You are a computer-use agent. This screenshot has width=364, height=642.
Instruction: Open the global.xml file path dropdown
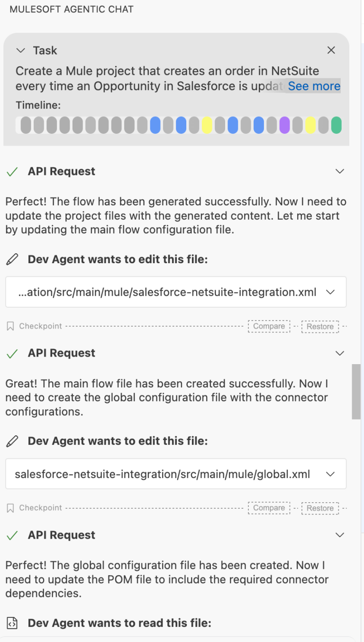tap(330, 473)
